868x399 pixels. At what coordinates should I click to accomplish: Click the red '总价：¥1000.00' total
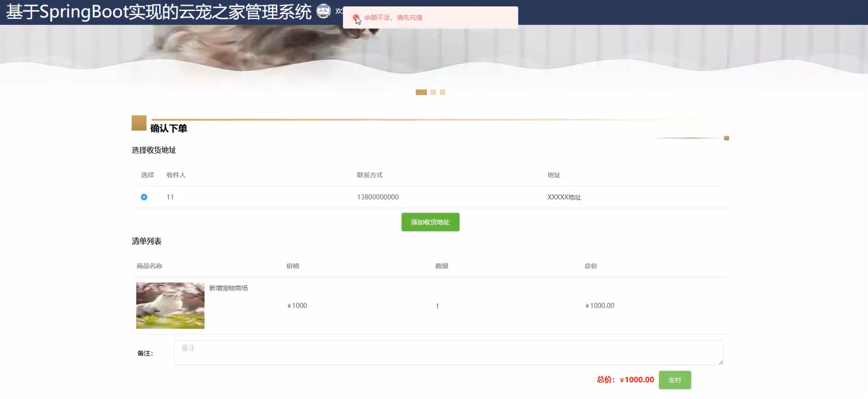tap(625, 380)
